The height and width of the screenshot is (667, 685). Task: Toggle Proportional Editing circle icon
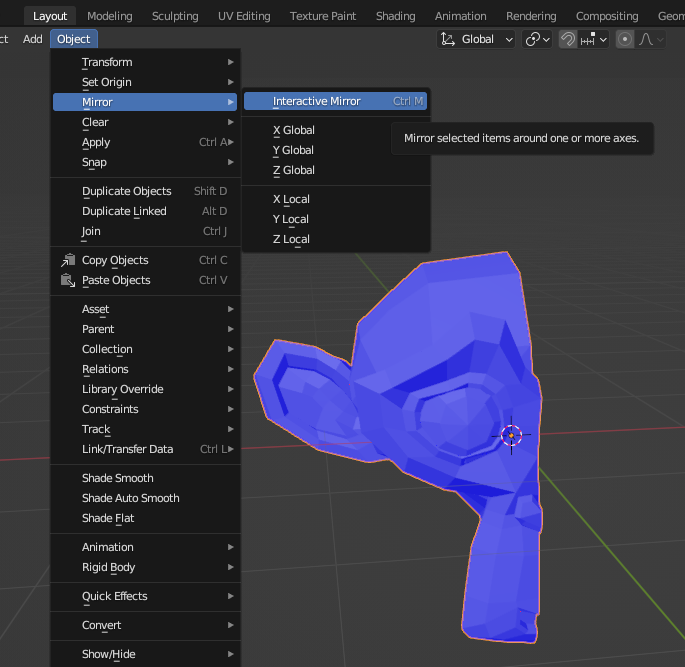click(625, 39)
